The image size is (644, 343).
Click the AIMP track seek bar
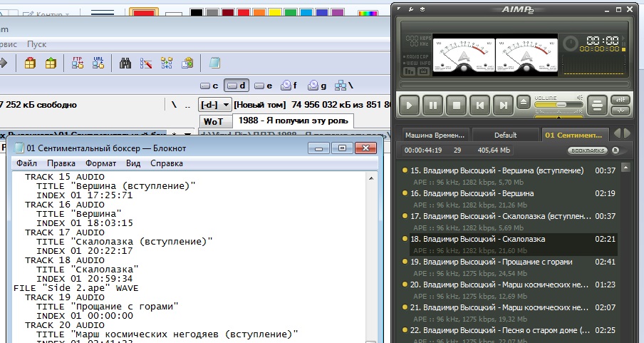click(x=514, y=84)
